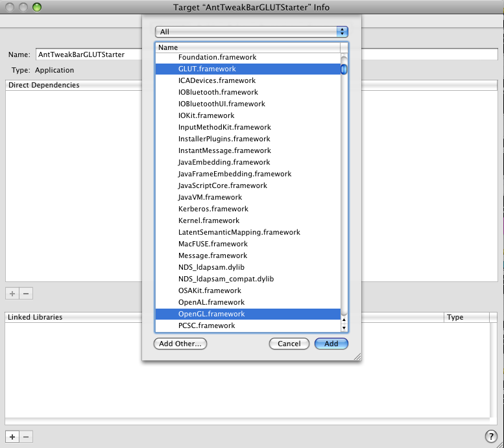
Task: Click the Type column header
Action: 466,318
